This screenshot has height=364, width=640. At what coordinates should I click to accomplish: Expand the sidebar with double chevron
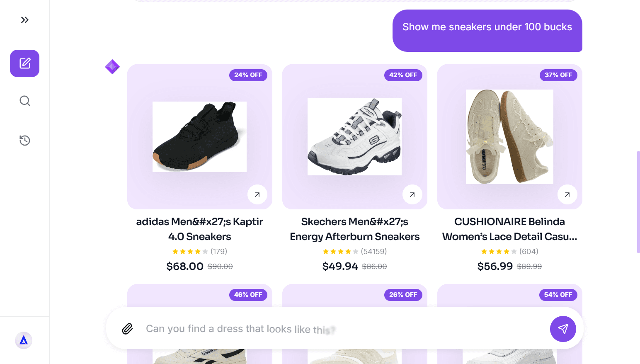pyautogui.click(x=25, y=20)
